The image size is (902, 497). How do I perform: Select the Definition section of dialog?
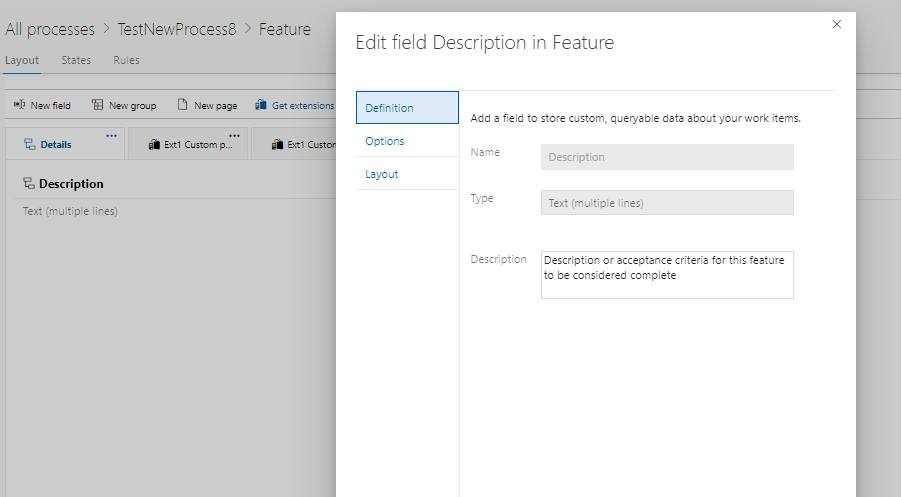pyautogui.click(x=407, y=108)
